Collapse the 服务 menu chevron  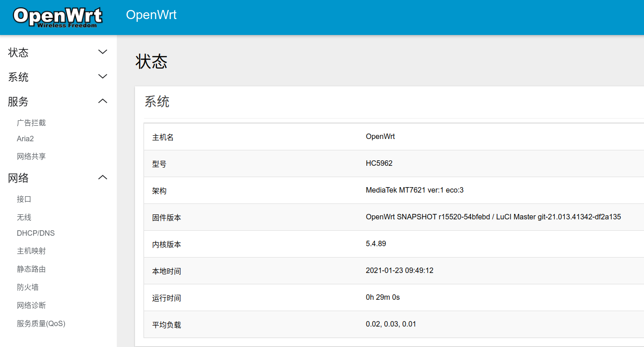[103, 101]
